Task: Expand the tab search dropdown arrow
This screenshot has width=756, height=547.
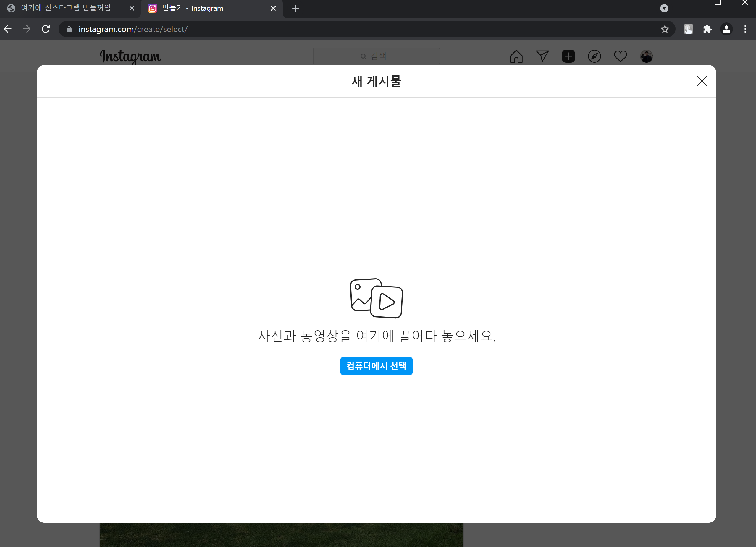Action: tap(664, 8)
